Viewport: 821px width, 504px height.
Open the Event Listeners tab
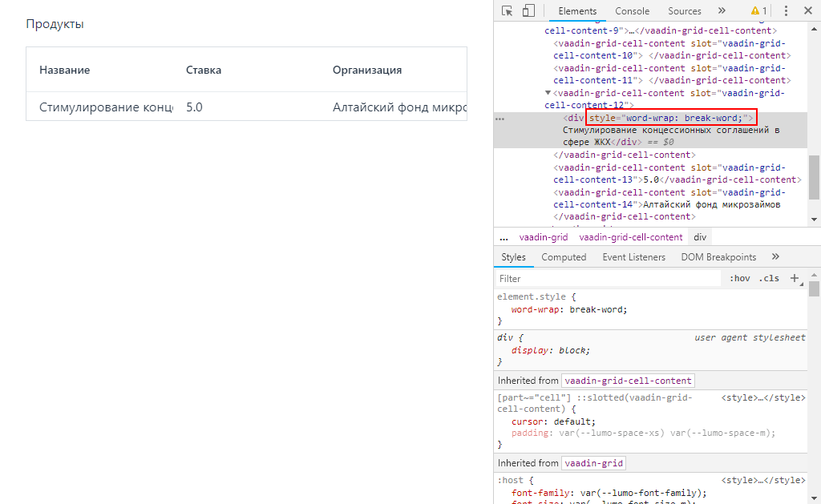[633, 257]
